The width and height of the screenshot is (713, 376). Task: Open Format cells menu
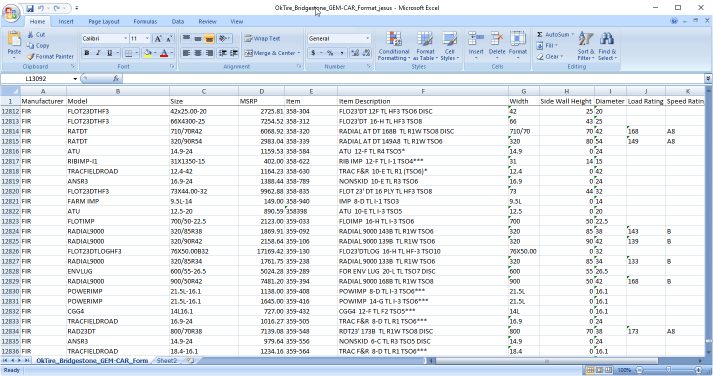[x=517, y=45]
